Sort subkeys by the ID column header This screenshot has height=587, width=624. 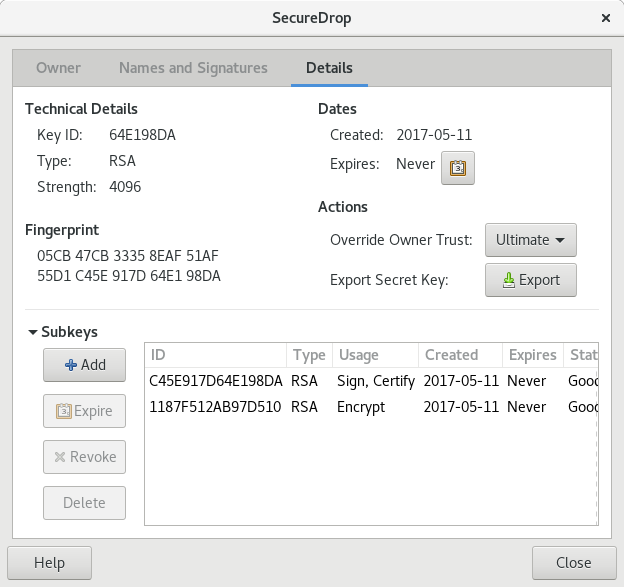215,355
